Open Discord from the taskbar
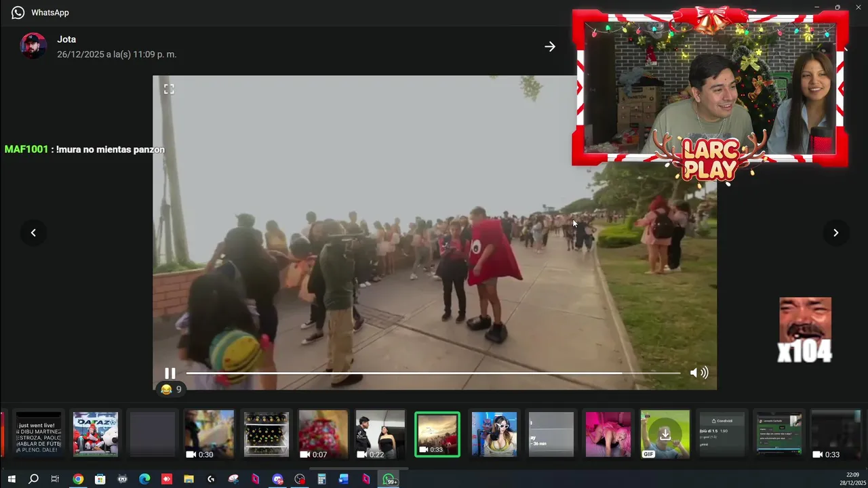 pos(277,479)
